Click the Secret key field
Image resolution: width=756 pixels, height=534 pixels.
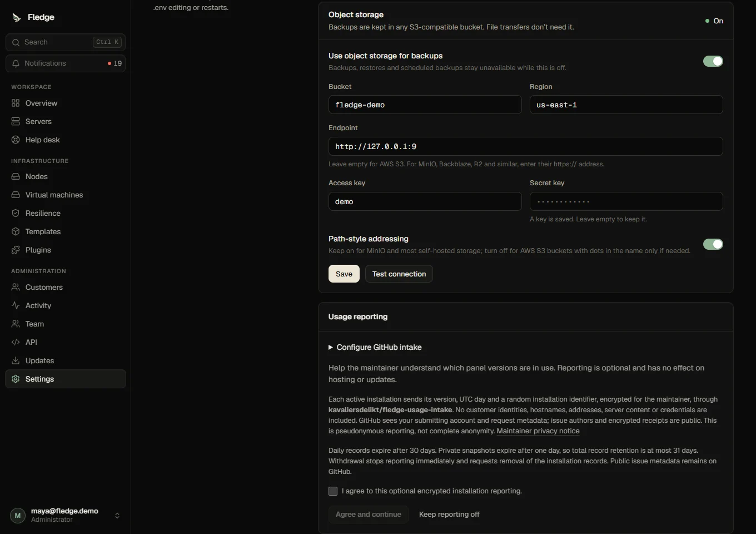coord(626,201)
